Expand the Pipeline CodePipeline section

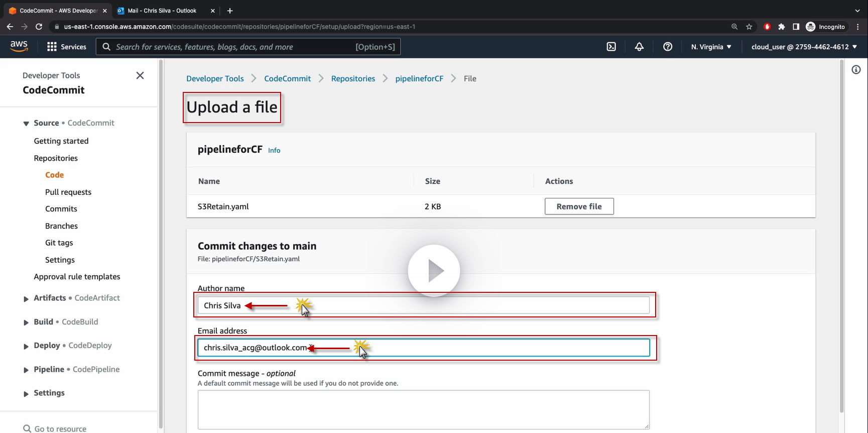coord(26,370)
